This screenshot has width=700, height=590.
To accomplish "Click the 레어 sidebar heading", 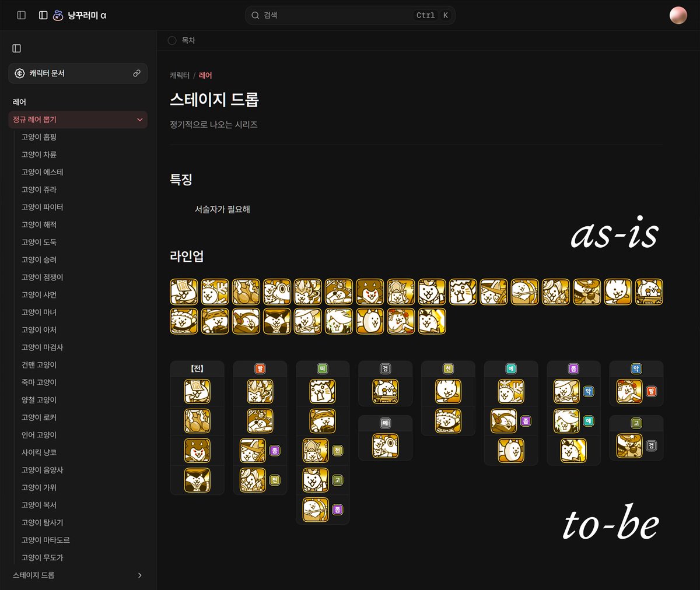I will [x=19, y=102].
